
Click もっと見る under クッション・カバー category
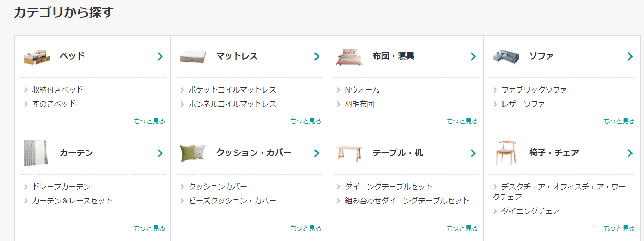pyautogui.click(x=306, y=228)
